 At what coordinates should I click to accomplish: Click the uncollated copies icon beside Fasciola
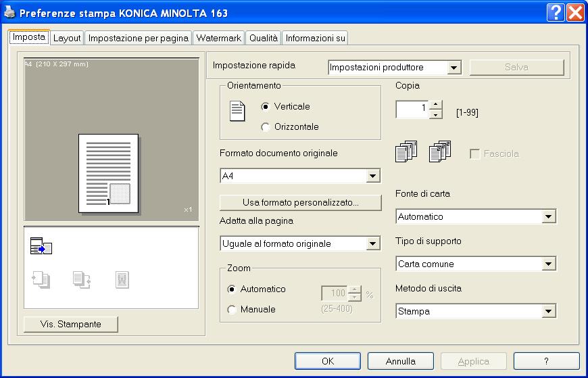(440, 151)
